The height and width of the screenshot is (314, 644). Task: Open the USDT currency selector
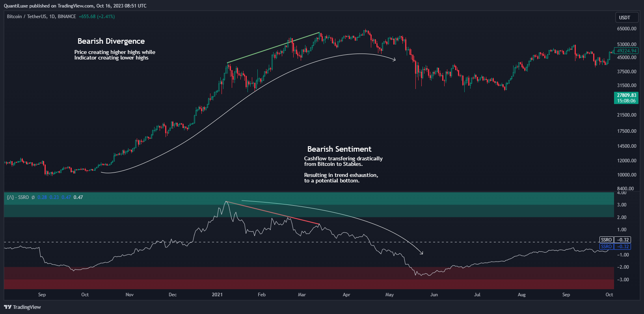click(x=627, y=17)
